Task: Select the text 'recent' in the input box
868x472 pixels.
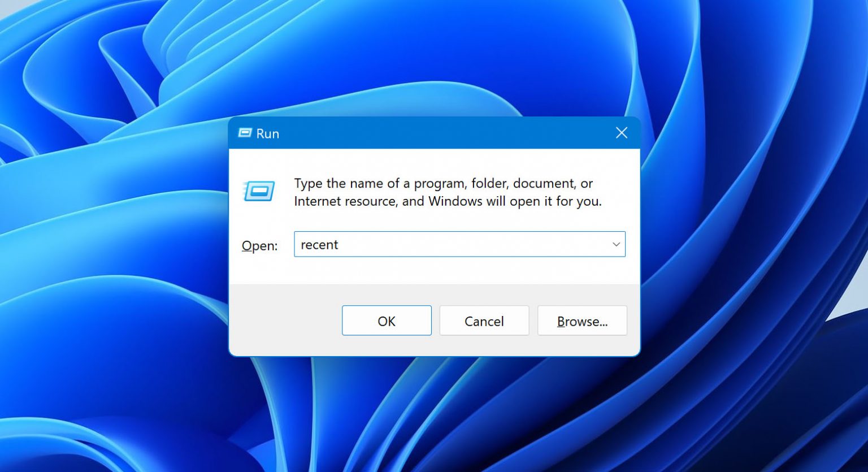Action: 320,244
